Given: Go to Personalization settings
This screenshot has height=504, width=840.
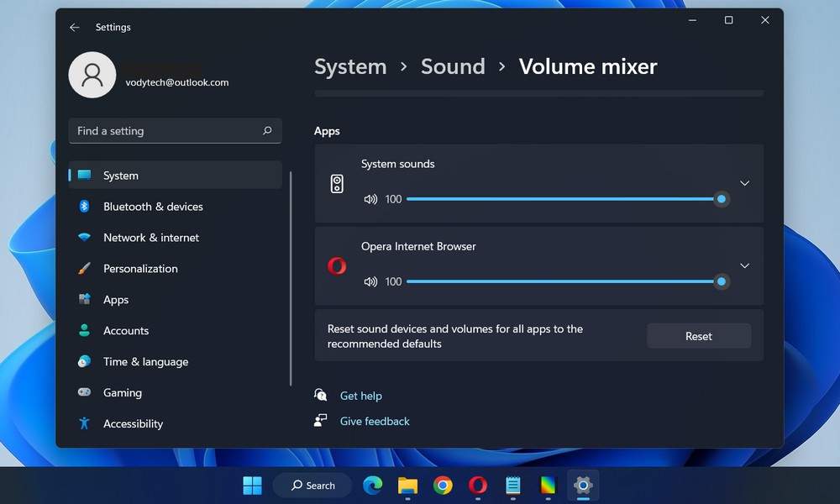Looking at the screenshot, I should pyautogui.click(x=176, y=268).
